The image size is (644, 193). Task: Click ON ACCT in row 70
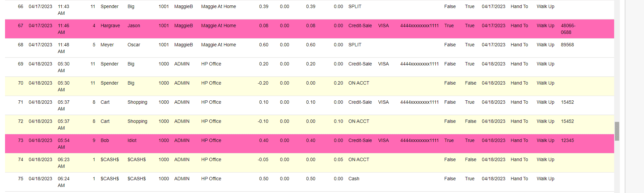click(359, 83)
